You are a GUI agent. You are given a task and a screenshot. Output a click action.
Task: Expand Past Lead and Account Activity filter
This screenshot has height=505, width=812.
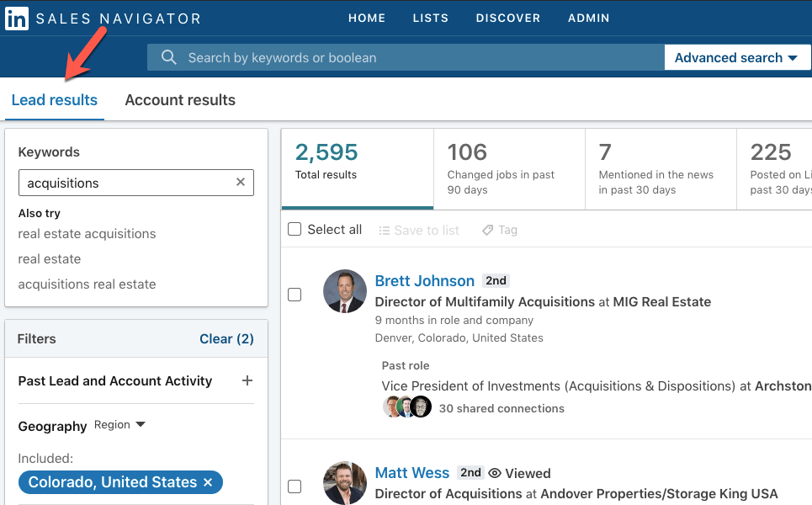pyautogui.click(x=247, y=380)
